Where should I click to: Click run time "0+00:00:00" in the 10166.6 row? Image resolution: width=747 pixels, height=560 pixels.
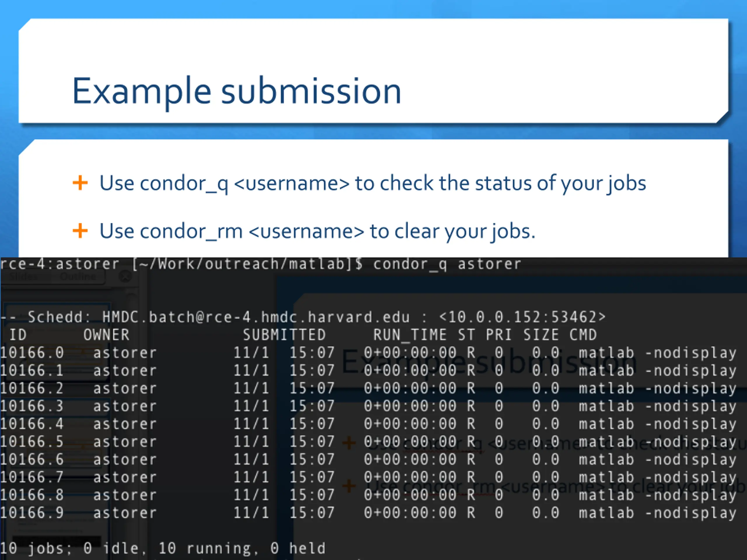(410, 460)
